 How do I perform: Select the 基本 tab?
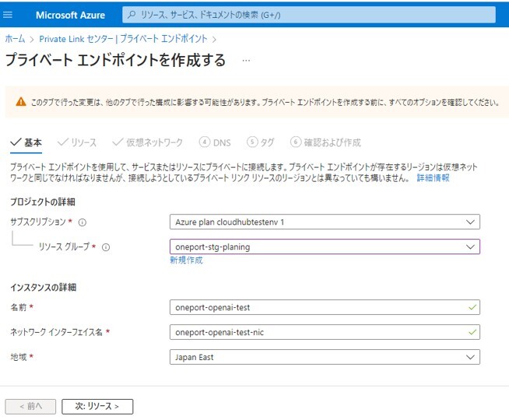tap(26, 142)
